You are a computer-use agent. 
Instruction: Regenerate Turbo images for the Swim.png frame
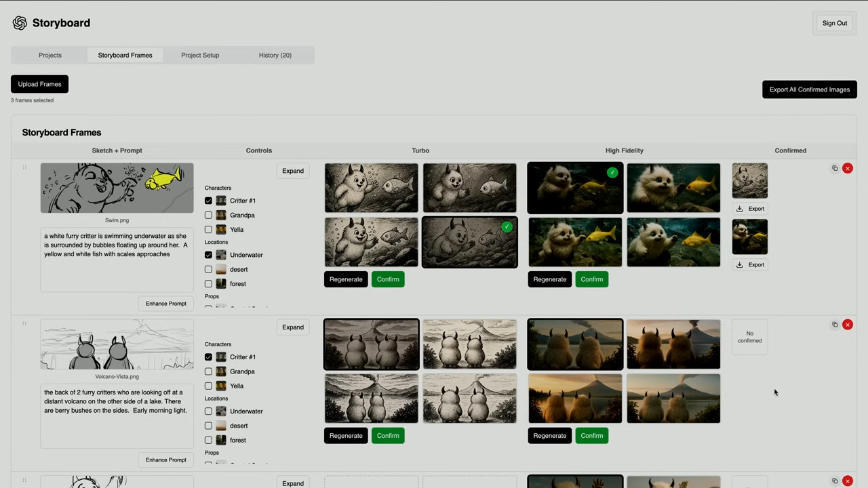point(346,279)
